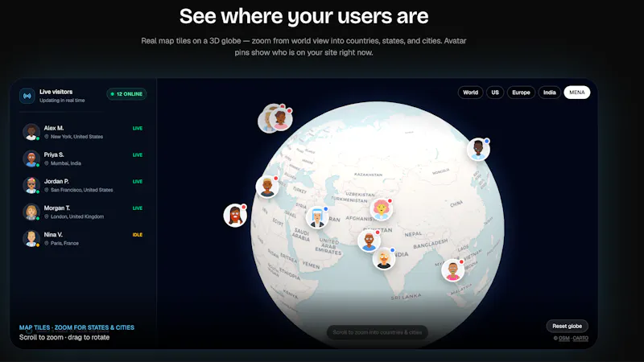Open the OSM attribution link
This screenshot has height=362, width=644.
[x=564, y=338]
